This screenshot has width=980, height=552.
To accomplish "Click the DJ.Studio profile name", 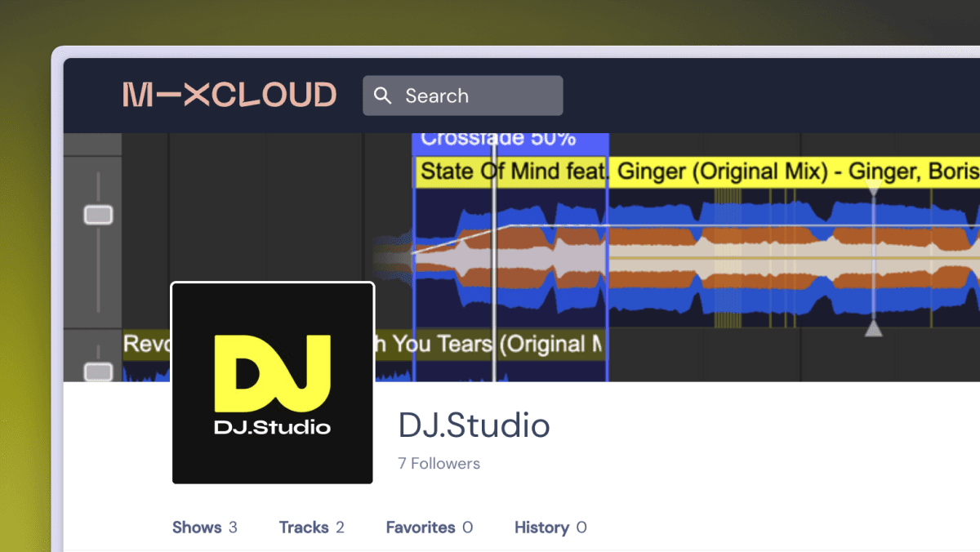I will [474, 425].
